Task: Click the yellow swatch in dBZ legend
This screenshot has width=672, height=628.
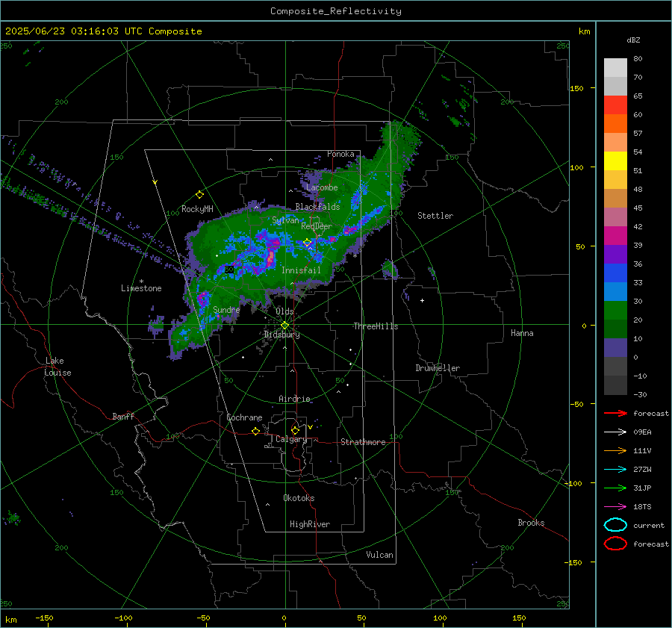Action: (x=615, y=161)
